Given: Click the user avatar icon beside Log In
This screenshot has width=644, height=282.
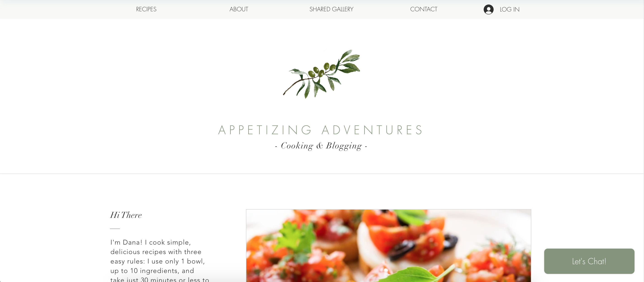Looking at the screenshot, I should [488, 9].
